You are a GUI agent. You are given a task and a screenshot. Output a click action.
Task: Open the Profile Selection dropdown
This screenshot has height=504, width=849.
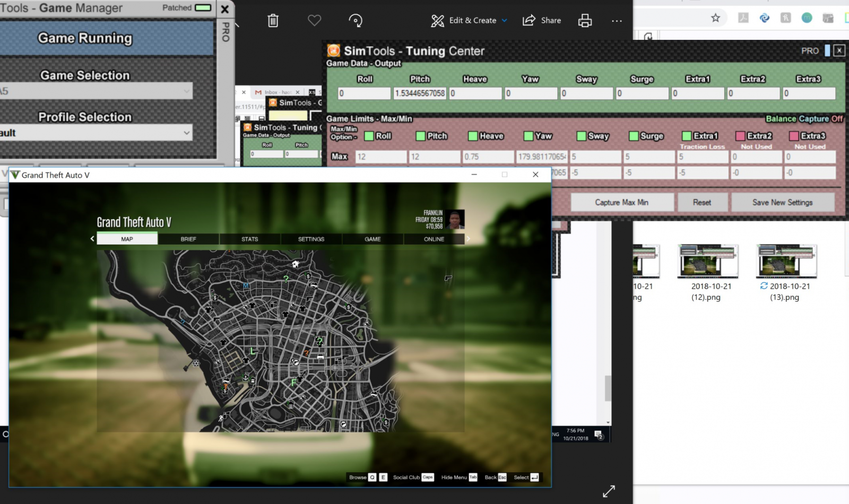[96, 133]
